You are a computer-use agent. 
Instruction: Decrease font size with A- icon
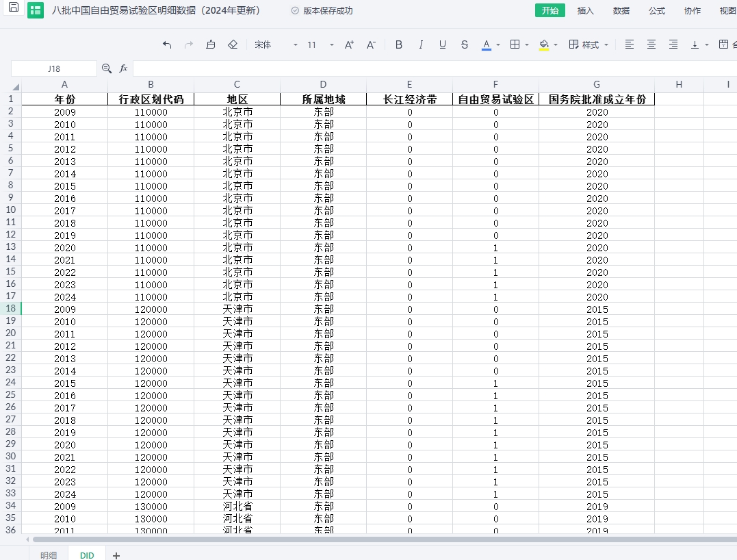[372, 44]
